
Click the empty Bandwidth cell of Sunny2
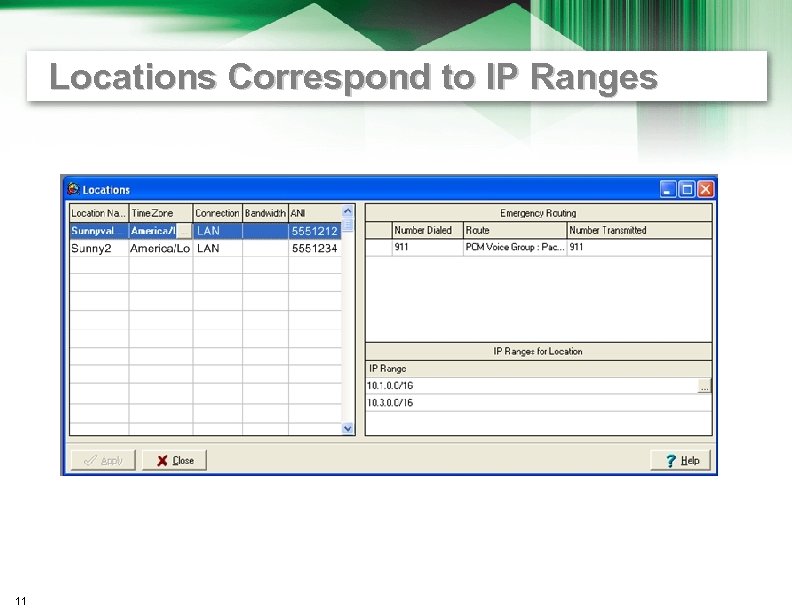(x=265, y=248)
